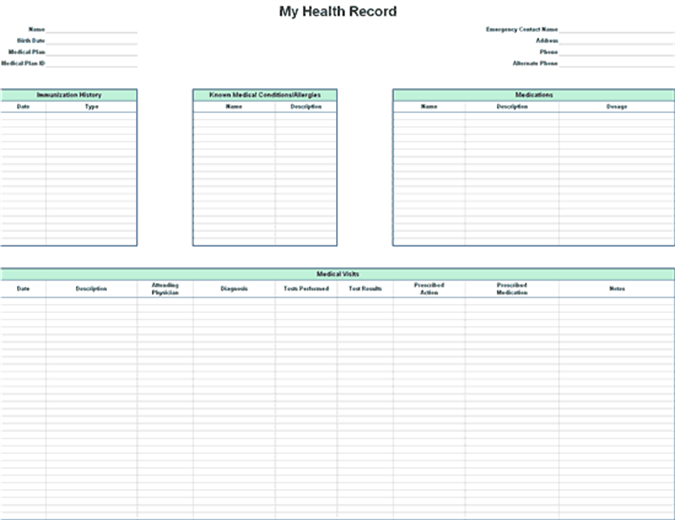The height and width of the screenshot is (520, 675).
Task: Click the Emergency Contact Name field
Action: [617, 30]
